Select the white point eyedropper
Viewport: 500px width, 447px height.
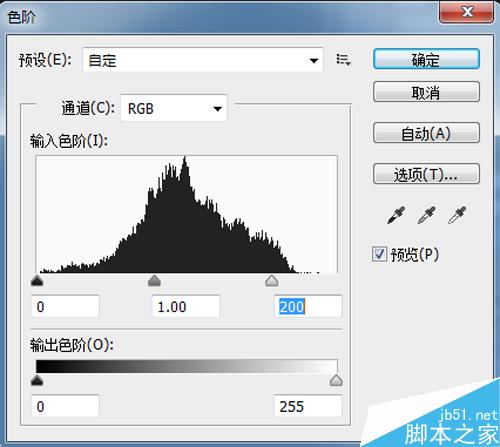457,215
